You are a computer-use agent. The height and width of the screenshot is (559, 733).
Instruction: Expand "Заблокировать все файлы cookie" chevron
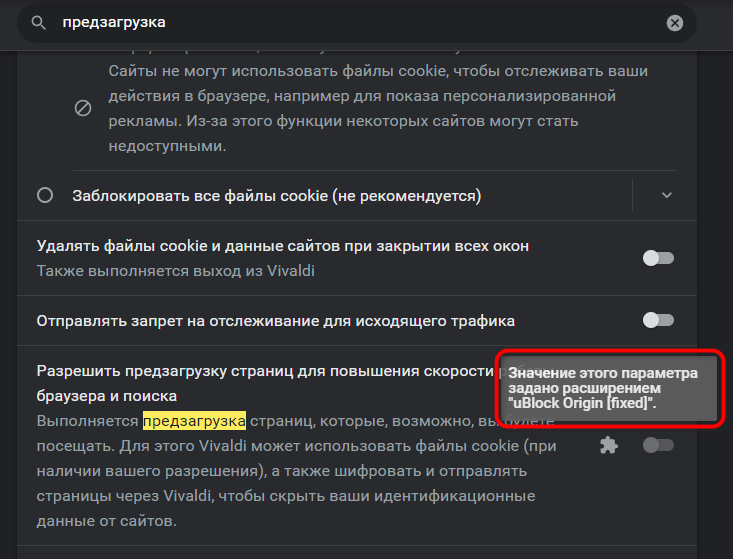[x=667, y=195]
